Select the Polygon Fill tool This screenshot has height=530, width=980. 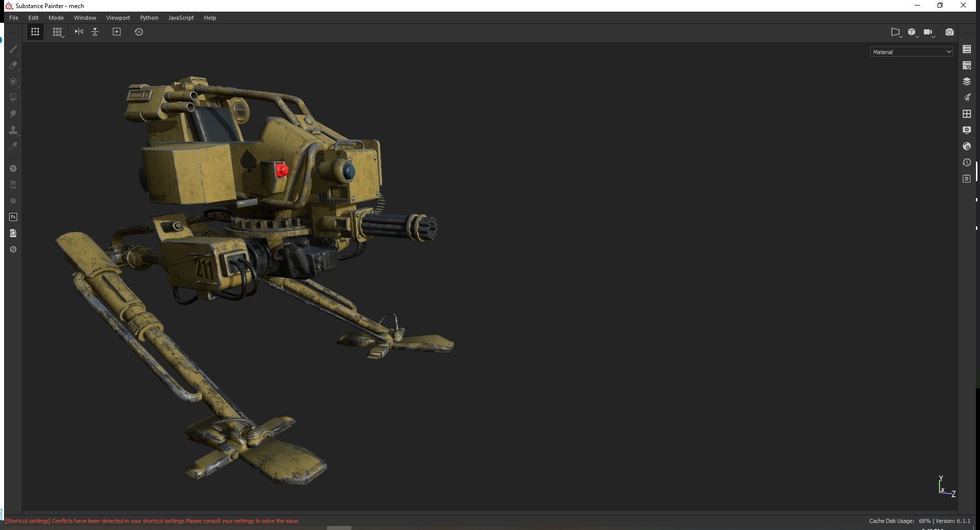pos(13,98)
